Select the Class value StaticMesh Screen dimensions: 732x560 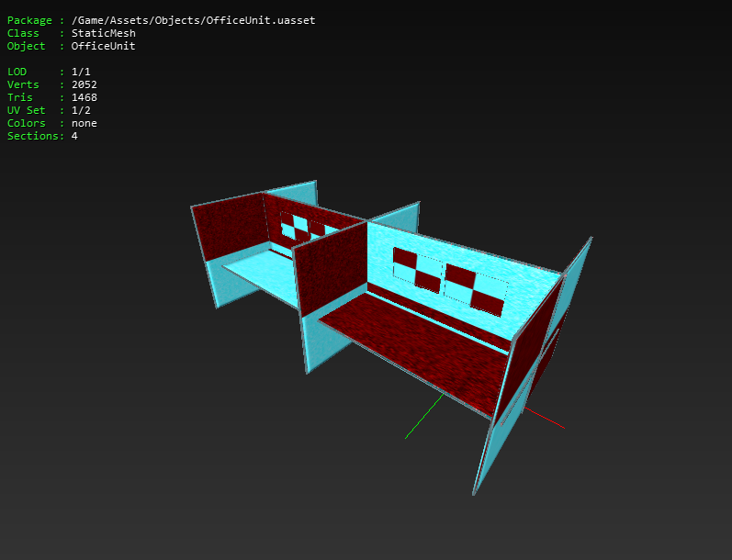(103, 33)
